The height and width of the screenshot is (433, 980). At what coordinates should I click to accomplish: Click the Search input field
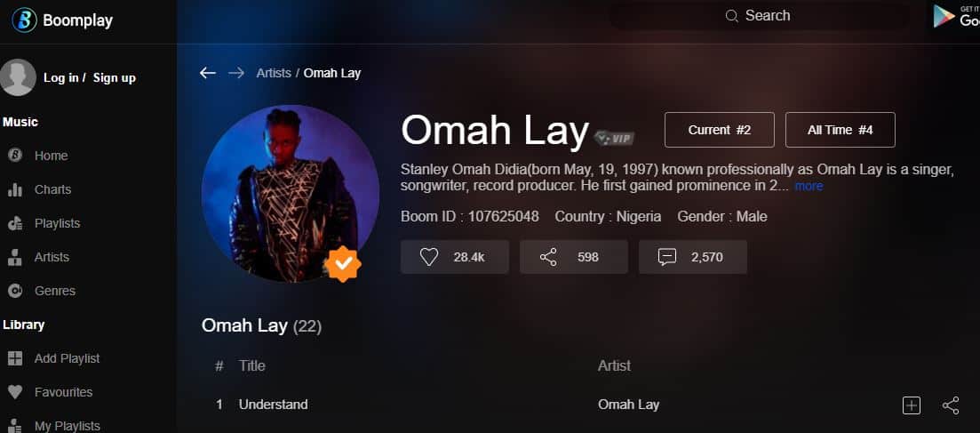(x=760, y=16)
